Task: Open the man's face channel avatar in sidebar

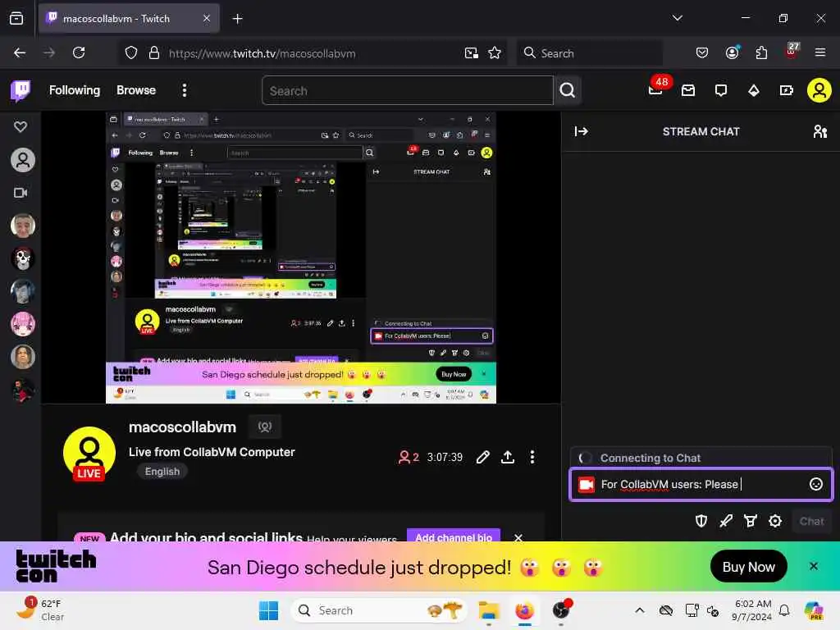Action: (22, 226)
